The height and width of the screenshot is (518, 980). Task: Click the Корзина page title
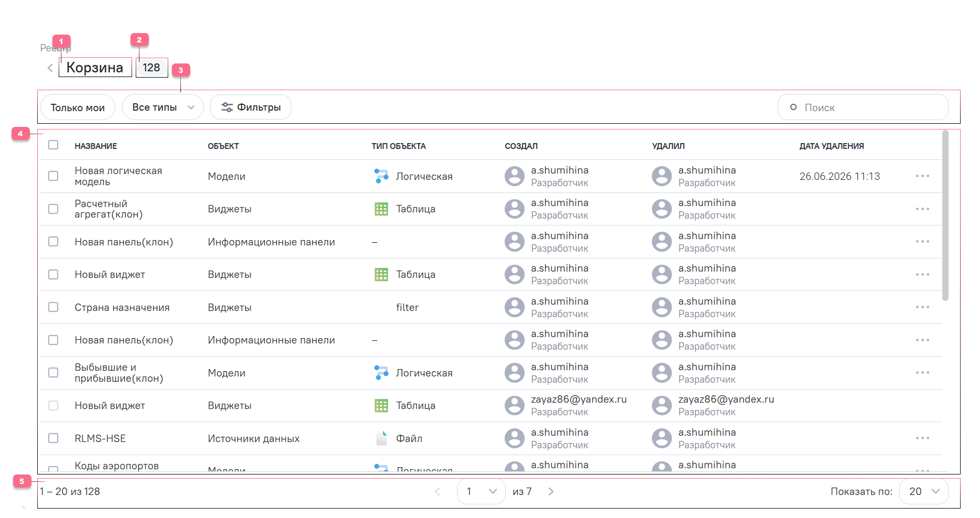coord(95,68)
